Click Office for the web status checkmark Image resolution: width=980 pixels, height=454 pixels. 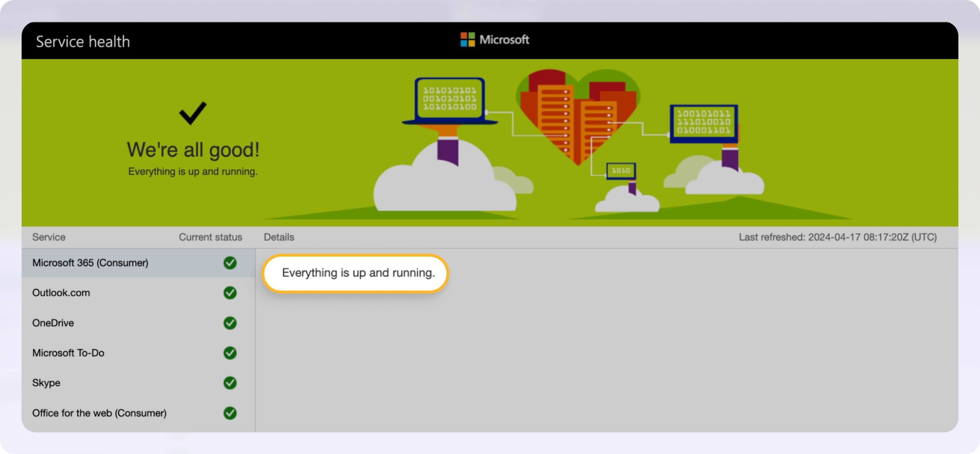(x=230, y=413)
